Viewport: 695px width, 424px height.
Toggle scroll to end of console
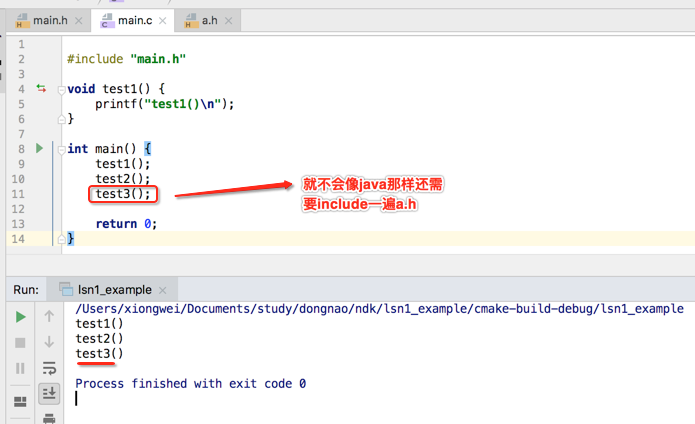coord(49,393)
